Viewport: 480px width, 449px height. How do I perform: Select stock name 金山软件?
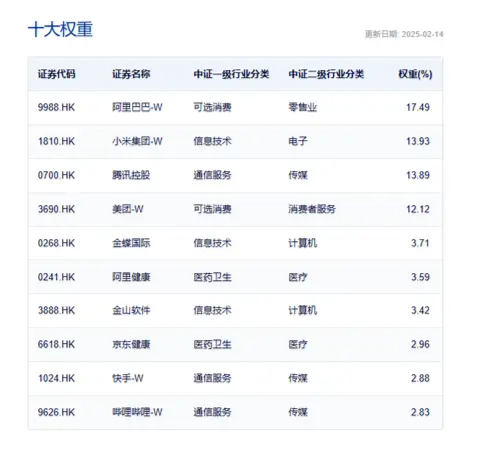(x=131, y=310)
